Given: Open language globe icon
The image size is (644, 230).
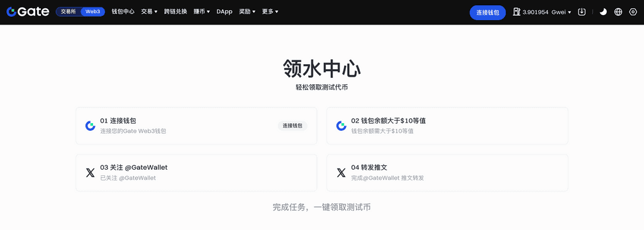Looking at the screenshot, I should pyautogui.click(x=618, y=12).
